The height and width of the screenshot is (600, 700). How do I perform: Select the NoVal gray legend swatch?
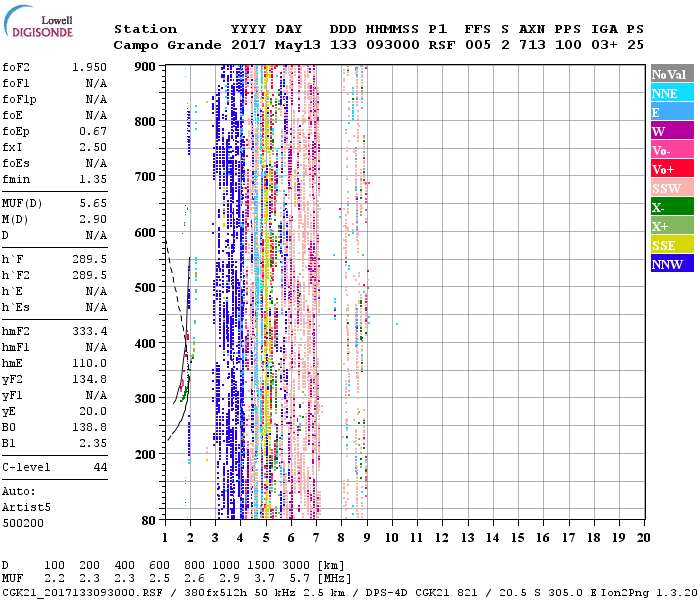672,74
